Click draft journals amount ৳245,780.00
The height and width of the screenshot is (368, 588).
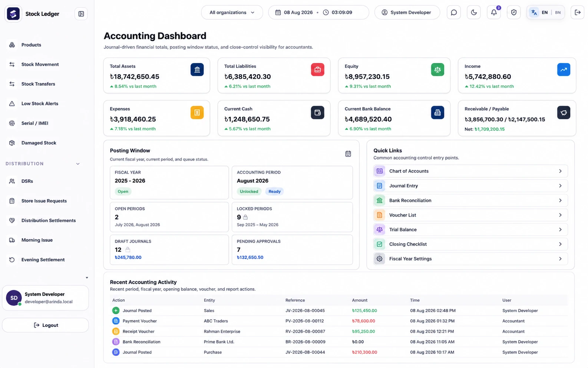(x=128, y=257)
